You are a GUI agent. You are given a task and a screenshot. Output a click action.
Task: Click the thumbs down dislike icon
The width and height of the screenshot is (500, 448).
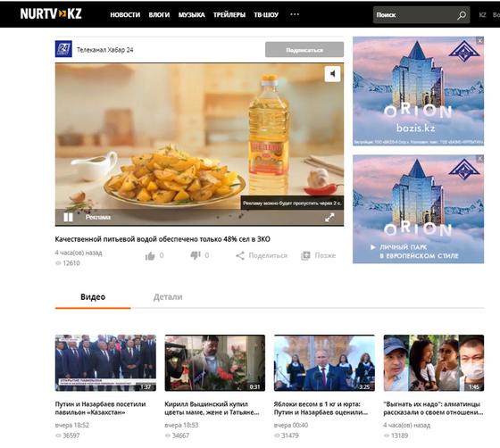point(196,255)
